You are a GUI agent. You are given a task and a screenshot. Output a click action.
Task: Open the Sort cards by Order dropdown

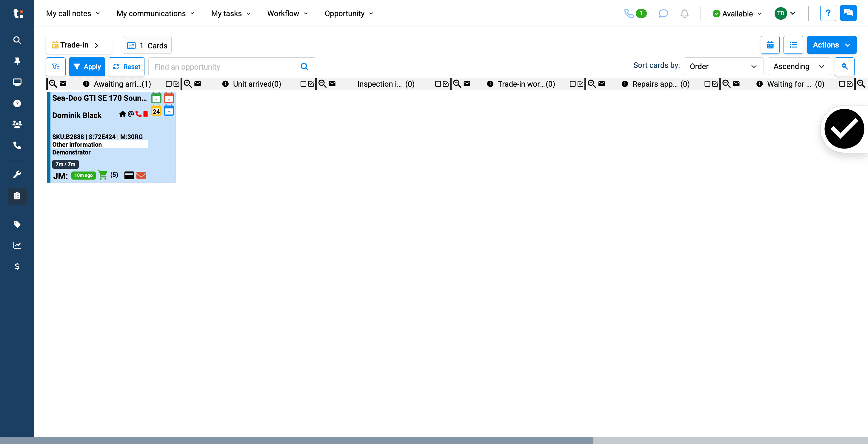(723, 66)
